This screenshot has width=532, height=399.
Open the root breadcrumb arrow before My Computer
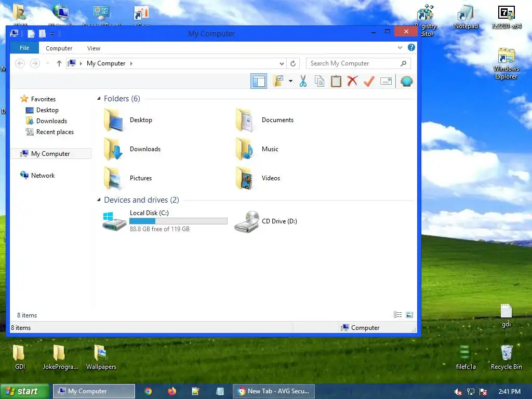pos(81,63)
